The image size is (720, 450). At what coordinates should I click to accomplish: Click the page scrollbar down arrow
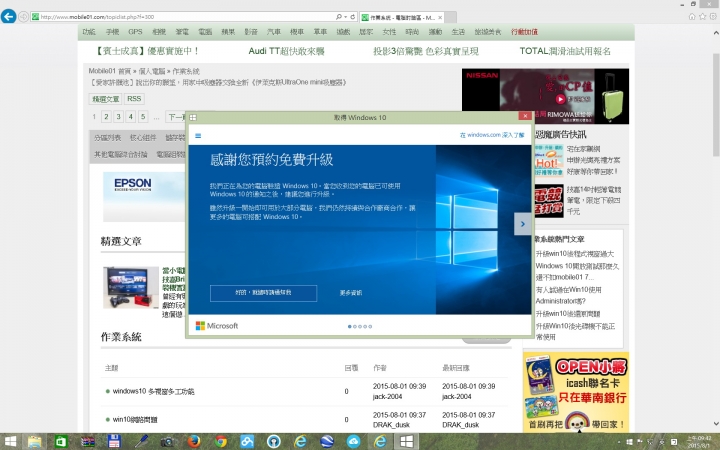(x=715, y=424)
